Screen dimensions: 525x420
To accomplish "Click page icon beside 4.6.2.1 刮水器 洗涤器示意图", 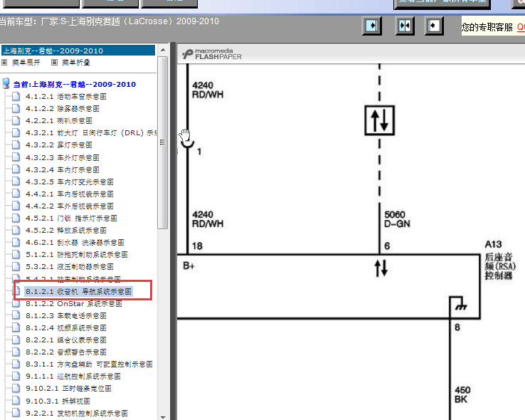I will pyautogui.click(x=16, y=243).
